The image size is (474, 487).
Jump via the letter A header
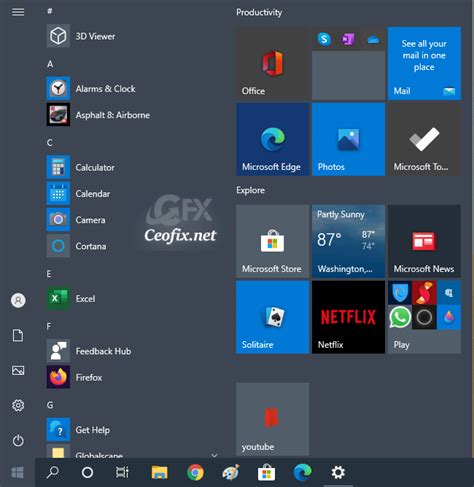pos(50,64)
